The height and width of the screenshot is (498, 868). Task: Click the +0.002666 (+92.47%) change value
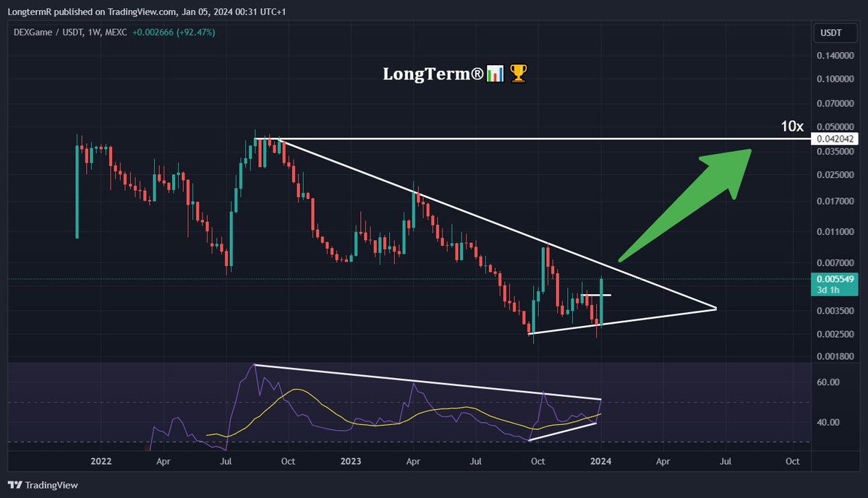[174, 33]
